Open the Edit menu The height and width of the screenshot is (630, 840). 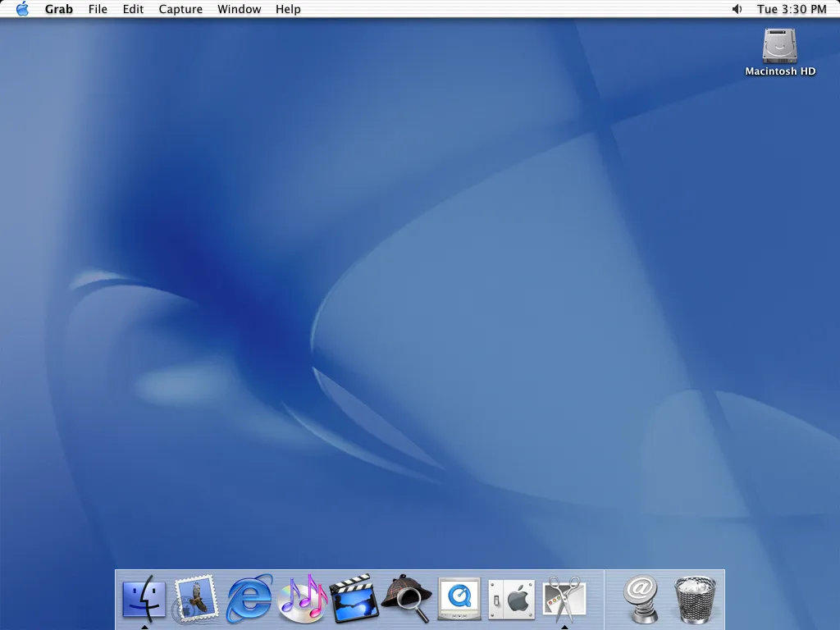coord(133,9)
